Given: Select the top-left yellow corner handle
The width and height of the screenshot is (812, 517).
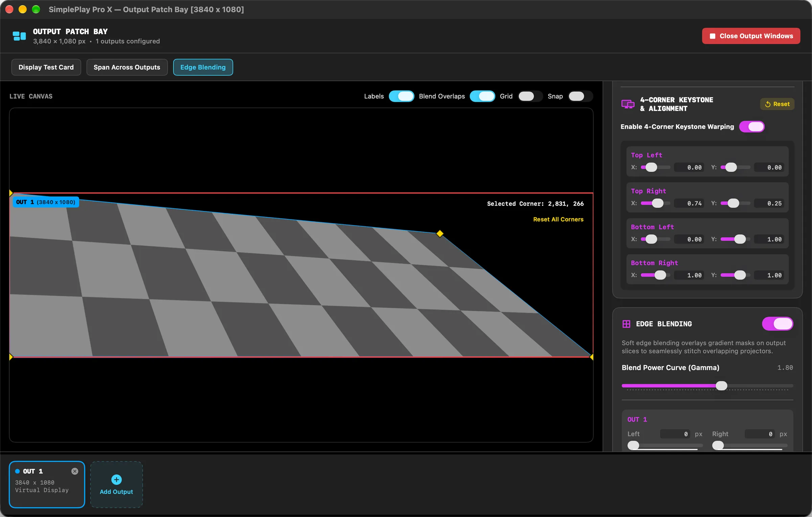Looking at the screenshot, I should [11, 193].
